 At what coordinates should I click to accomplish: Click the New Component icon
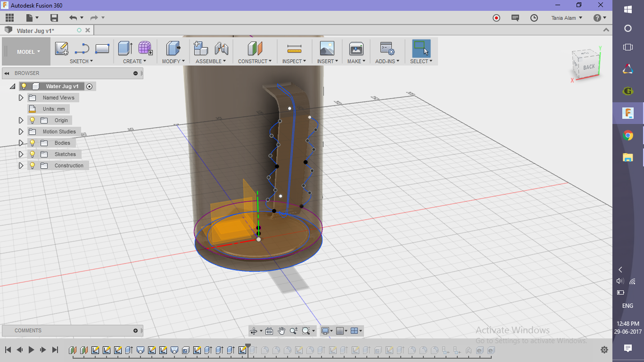point(201,49)
